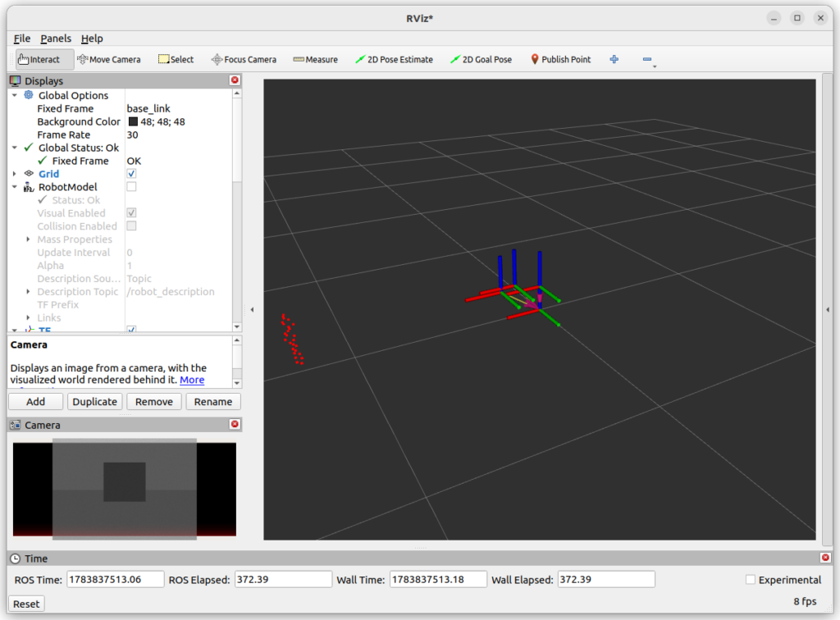
Task: Toggle the Collision Enabled checkbox
Action: point(131,226)
